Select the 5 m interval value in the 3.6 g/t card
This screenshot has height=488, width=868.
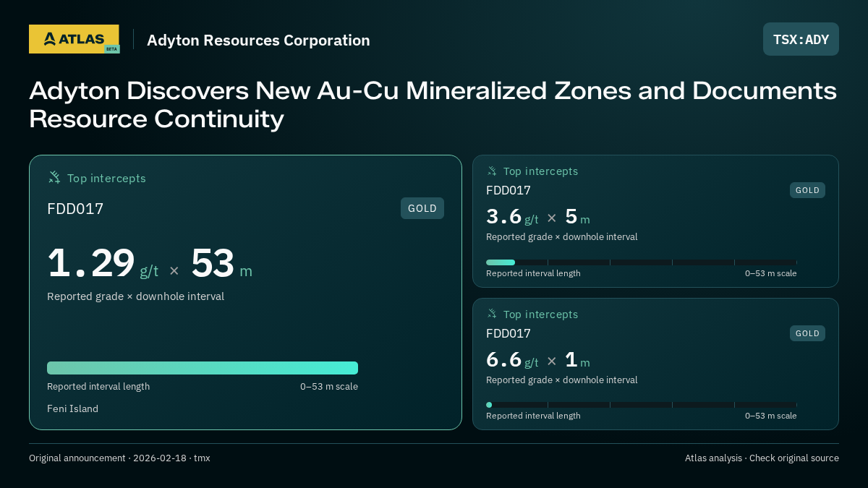pyautogui.click(x=578, y=217)
